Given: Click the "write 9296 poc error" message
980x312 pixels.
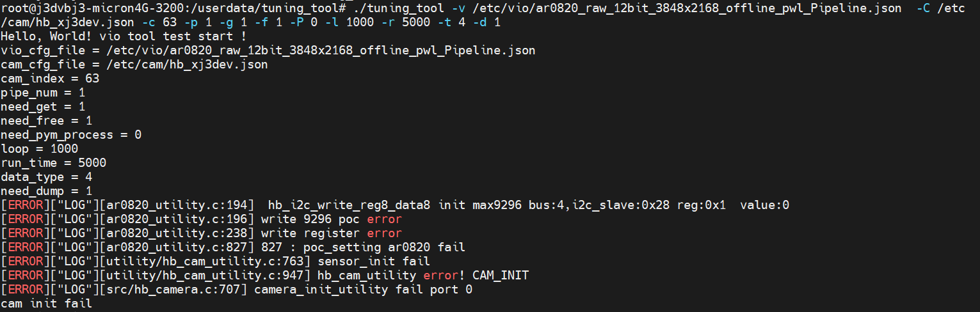Looking at the screenshot, I should tap(331, 219).
